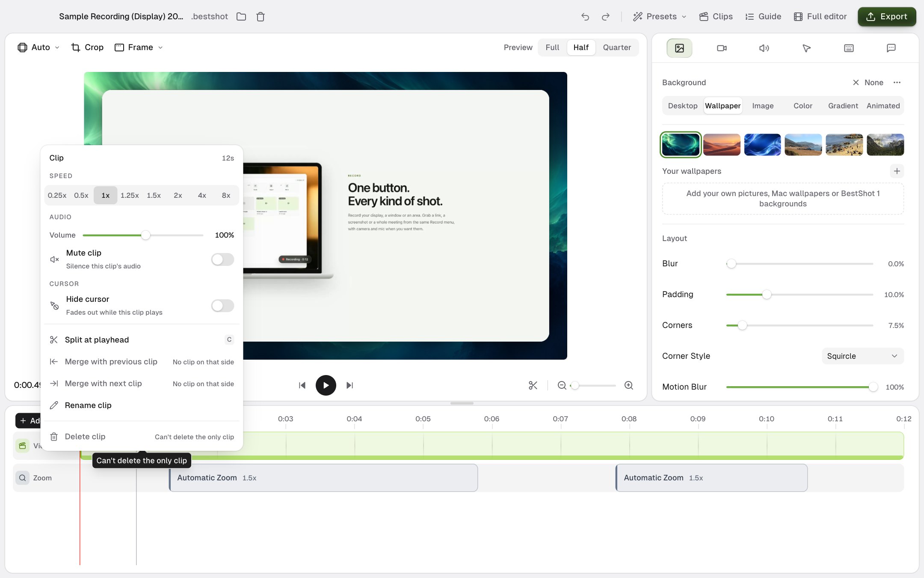924x578 pixels.
Task: Set preview quality to Quarter
Action: pyautogui.click(x=617, y=48)
